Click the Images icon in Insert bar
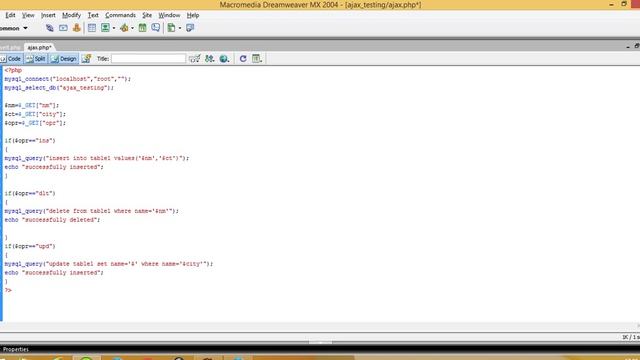 pos(105,28)
